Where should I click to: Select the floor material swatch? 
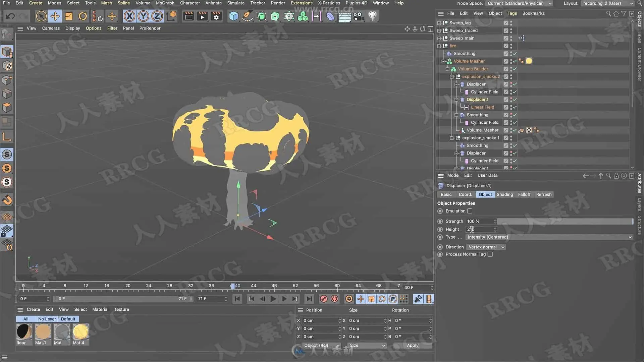24,331
